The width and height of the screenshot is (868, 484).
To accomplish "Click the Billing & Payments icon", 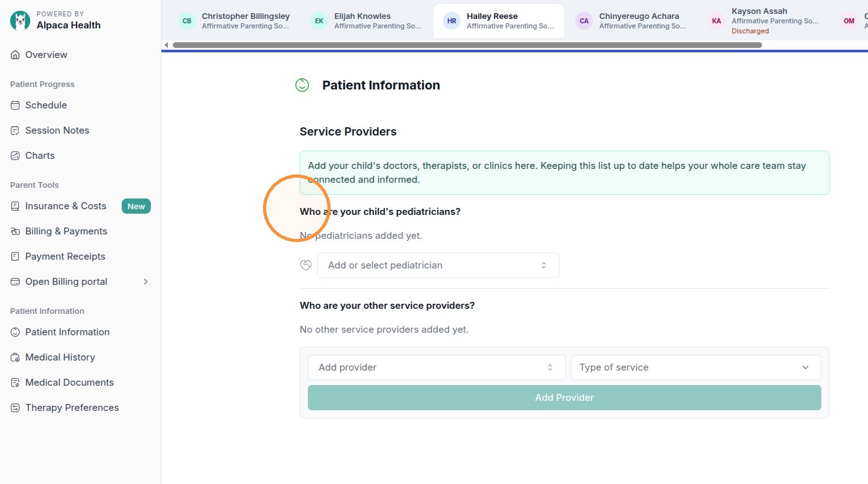I will (x=15, y=231).
